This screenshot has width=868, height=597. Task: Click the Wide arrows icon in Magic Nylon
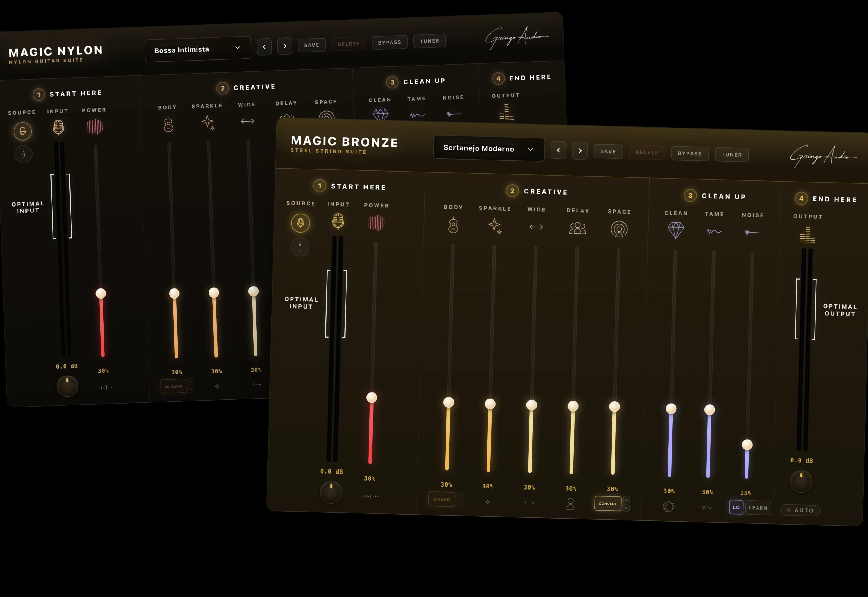247,121
